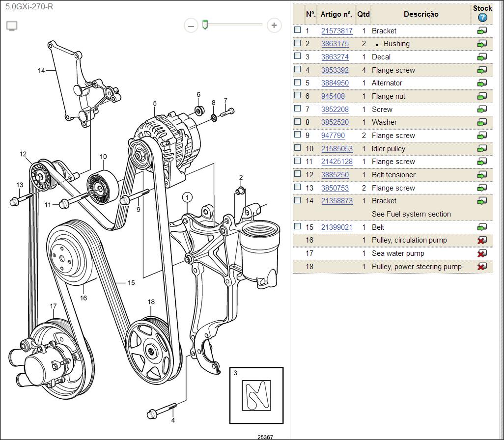Open part number 3884950 link
The width and height of the screenshot is (504, 440).
coord(335,83)
